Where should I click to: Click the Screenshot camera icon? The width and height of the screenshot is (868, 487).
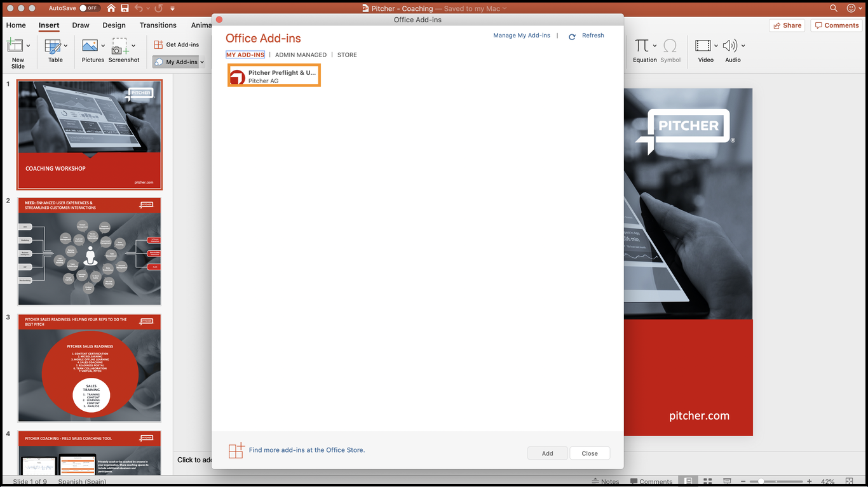119,46
